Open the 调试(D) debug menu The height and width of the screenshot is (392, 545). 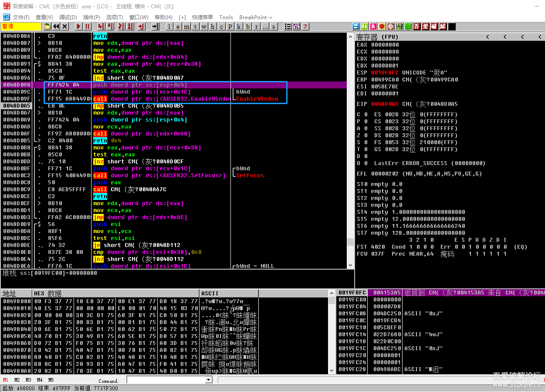pos(68,17)
